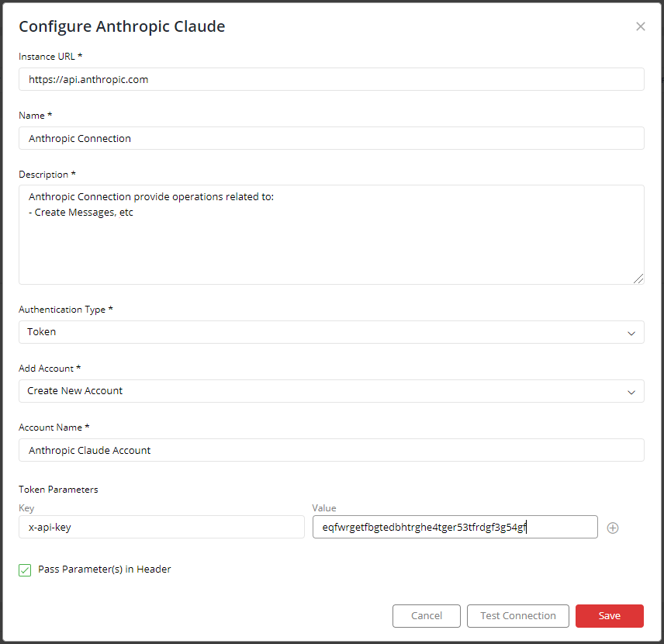Click into the Anthropic Connection name field
Screen dimensions: 664x644
[331, 138]
